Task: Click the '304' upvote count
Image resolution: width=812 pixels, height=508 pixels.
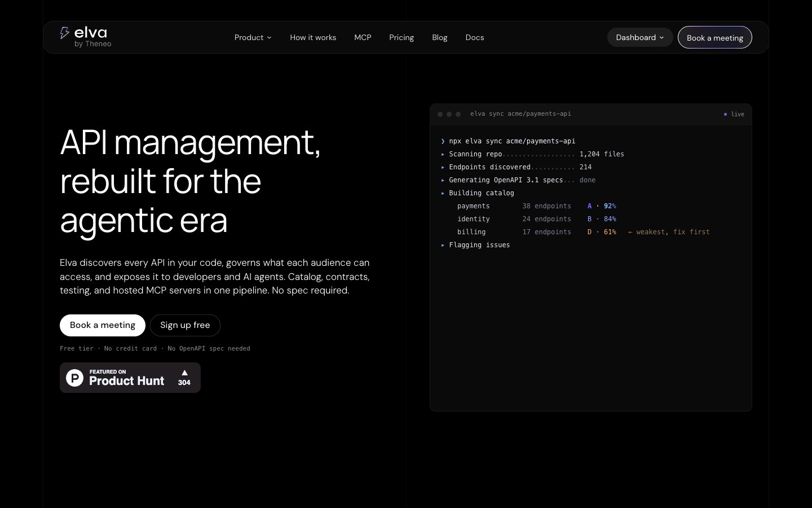Action: point(184,383)
